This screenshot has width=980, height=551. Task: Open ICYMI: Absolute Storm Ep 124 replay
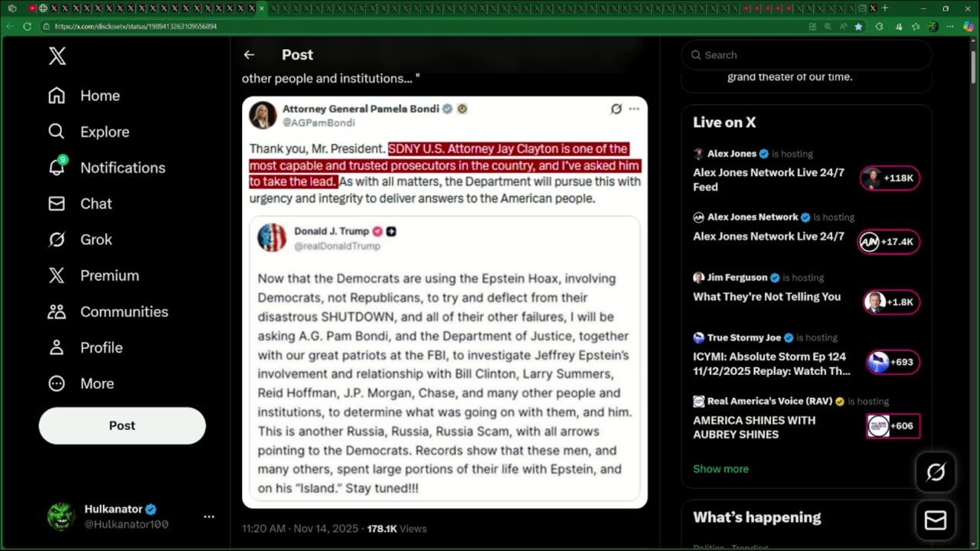(x=772, y=364)
